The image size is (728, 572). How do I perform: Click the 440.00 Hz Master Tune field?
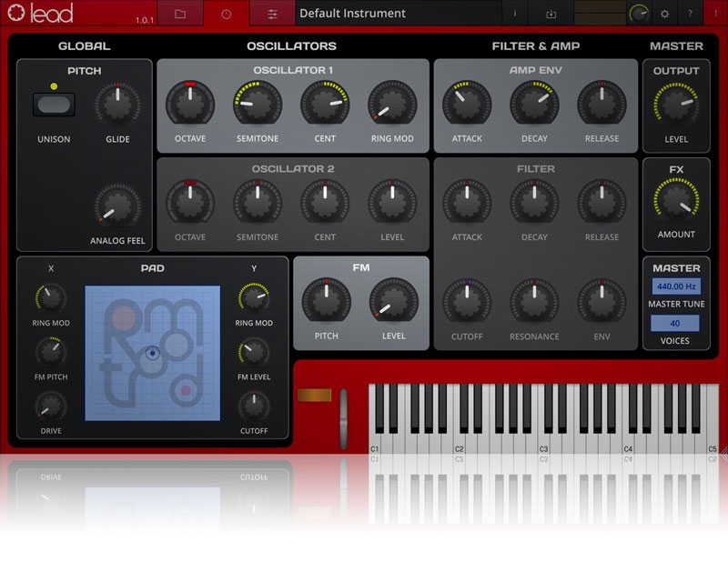[676, 286]
